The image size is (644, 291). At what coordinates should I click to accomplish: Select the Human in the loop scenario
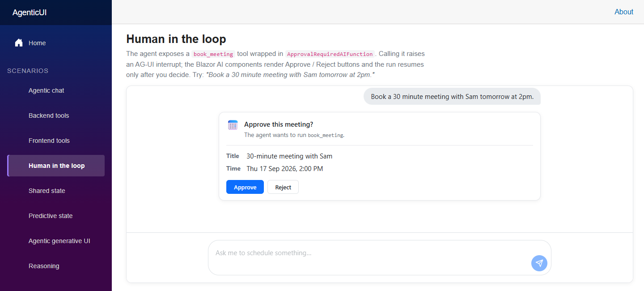(56, 166)
